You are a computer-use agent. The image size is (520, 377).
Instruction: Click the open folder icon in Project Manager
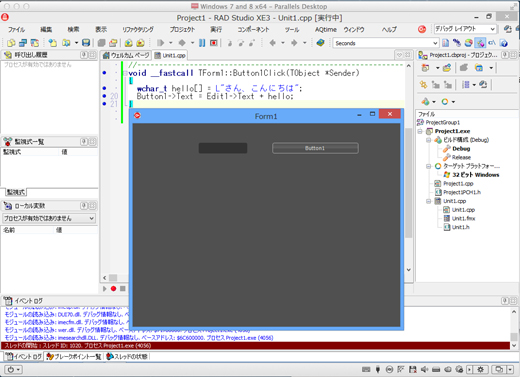[447, 68]
